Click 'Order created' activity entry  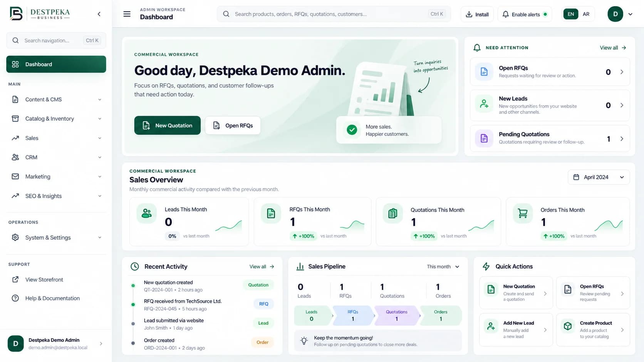[x=159, y=340]
